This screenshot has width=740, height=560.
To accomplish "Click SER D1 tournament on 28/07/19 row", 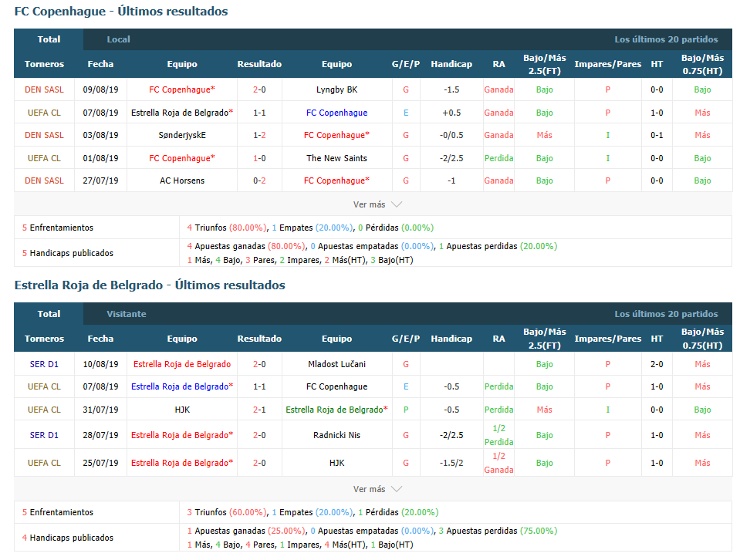I will tap(44, 435).
